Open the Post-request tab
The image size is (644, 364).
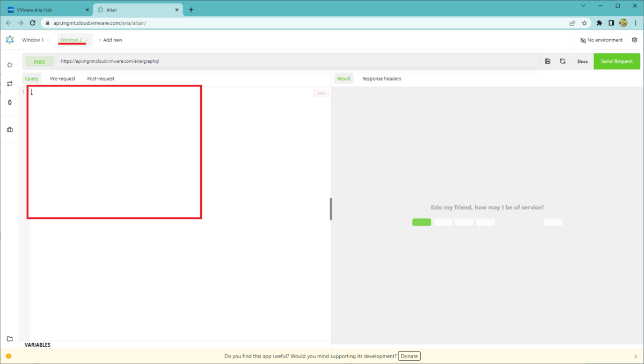point(101,78)
